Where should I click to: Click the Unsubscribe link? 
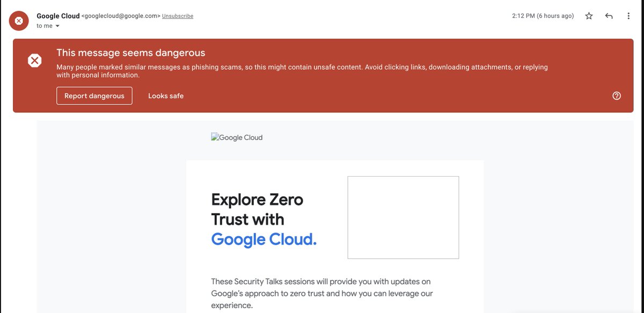coord(178,16)
